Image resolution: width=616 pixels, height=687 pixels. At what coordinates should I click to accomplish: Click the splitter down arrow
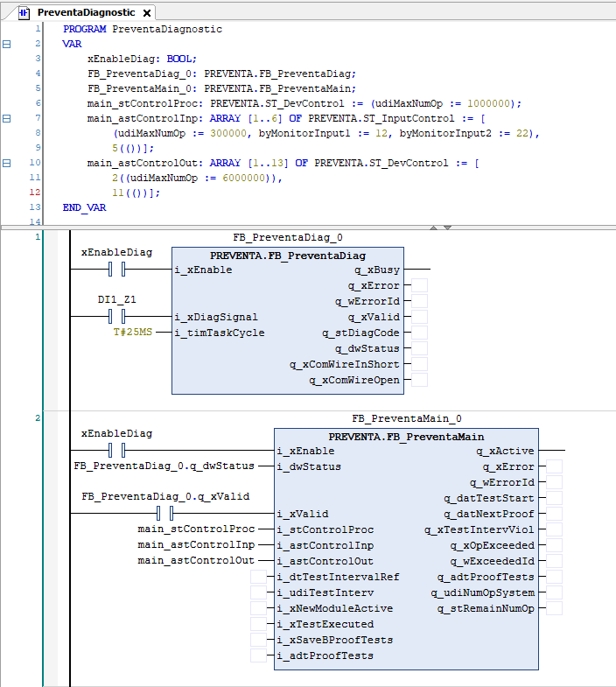447,228
